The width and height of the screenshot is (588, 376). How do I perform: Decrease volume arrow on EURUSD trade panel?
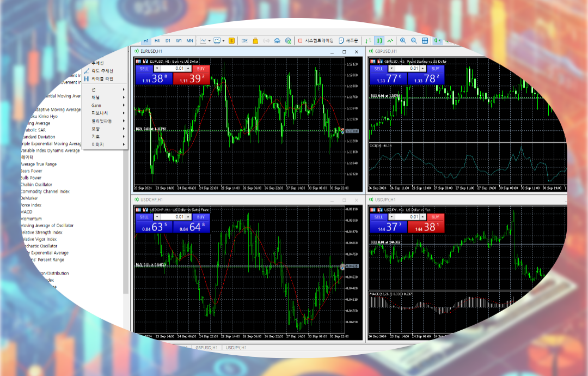(157, 69)
